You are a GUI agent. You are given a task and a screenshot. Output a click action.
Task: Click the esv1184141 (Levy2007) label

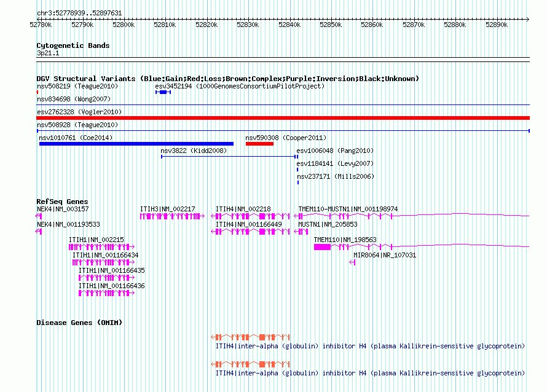point(335,163)
